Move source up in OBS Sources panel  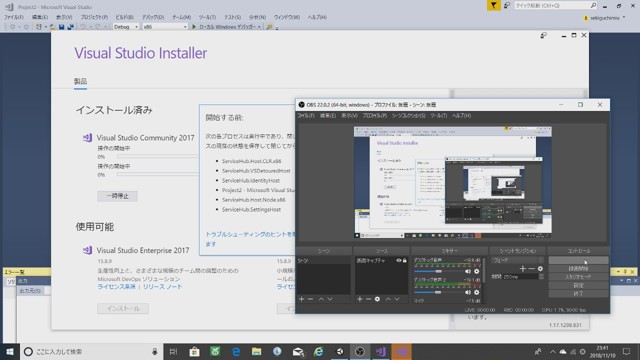click(x=388, y=299)
